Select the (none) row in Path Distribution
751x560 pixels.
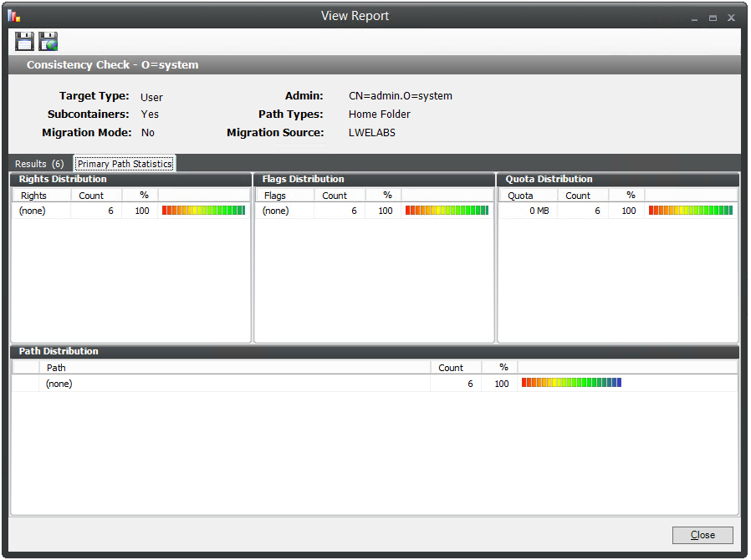coord(374,384)
